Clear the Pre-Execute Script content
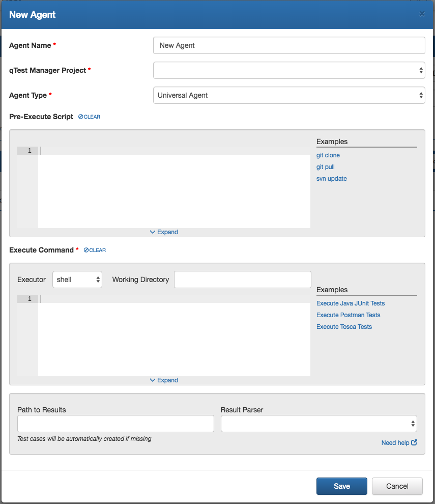 [90, 117]
